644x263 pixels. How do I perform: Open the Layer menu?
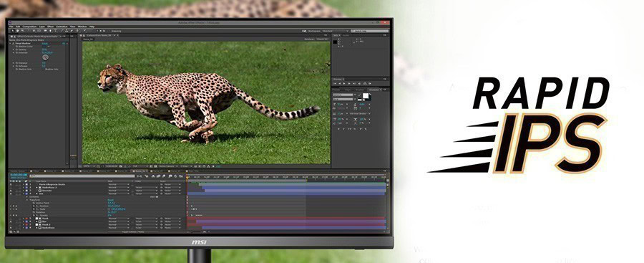pyautogui.click(x=42, y=27)
